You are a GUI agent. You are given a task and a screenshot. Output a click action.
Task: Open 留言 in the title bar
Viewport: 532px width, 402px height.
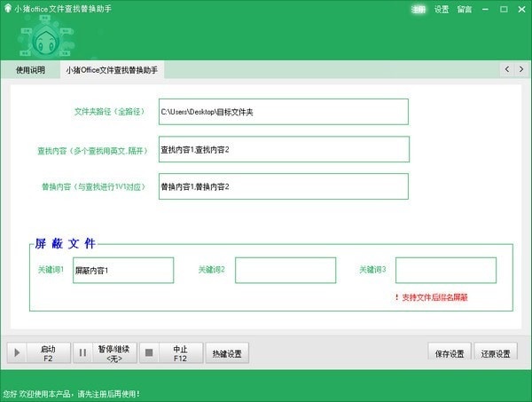tap(464, 9)
